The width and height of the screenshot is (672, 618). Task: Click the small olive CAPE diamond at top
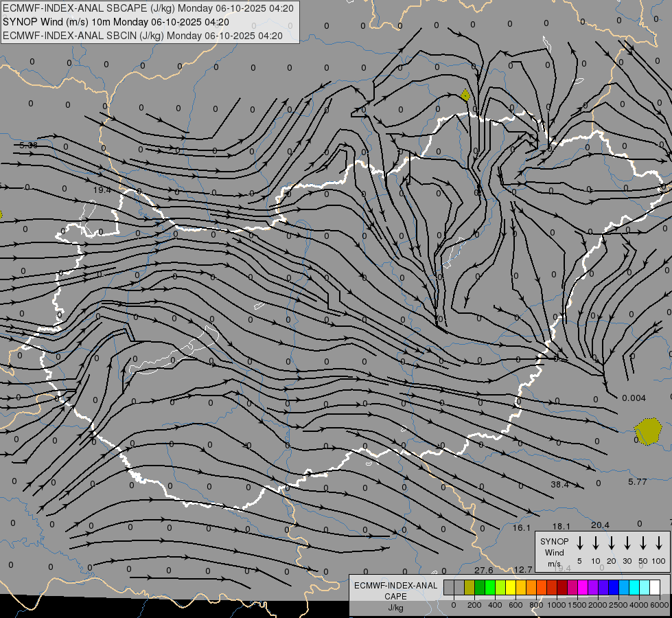coord(465,95)
